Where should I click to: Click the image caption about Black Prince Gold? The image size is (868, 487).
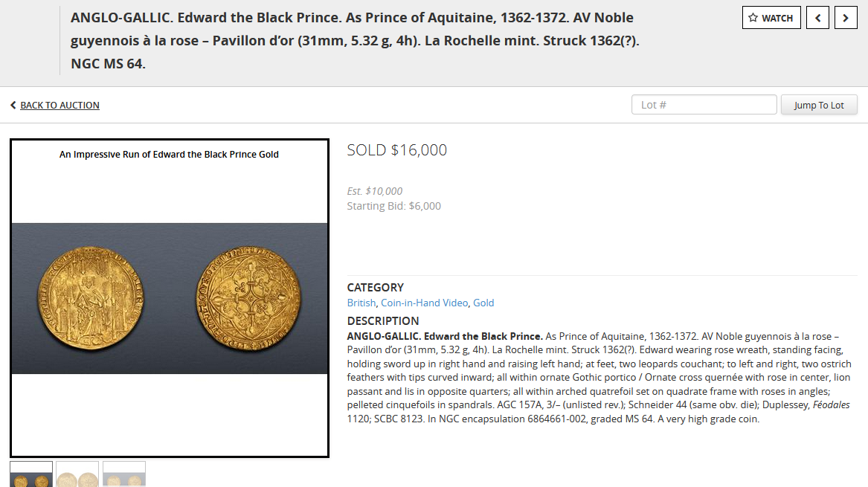click(169, 155)
